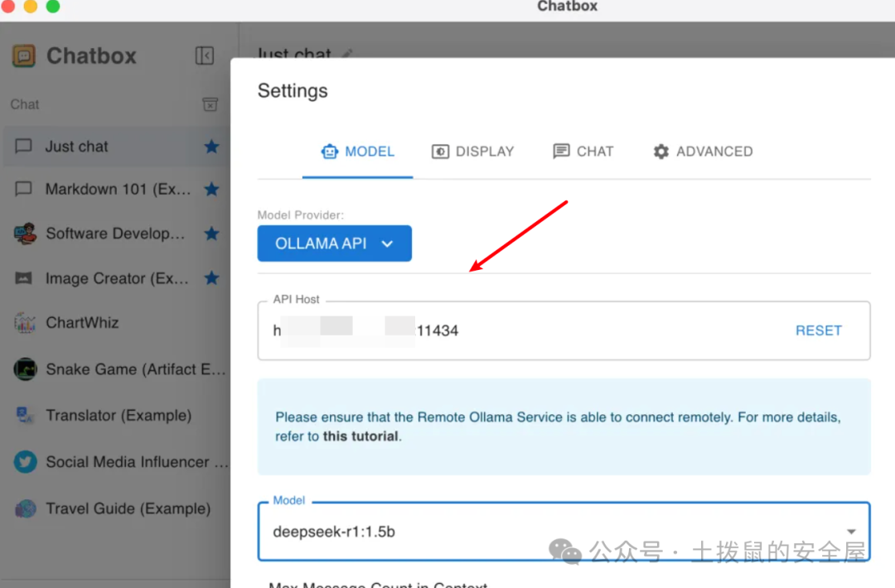Image resolution: width=895 pixels, height=588 pixels.
Task: Switch to the ADVANCED settings tab
Action: tap(704, 152)
